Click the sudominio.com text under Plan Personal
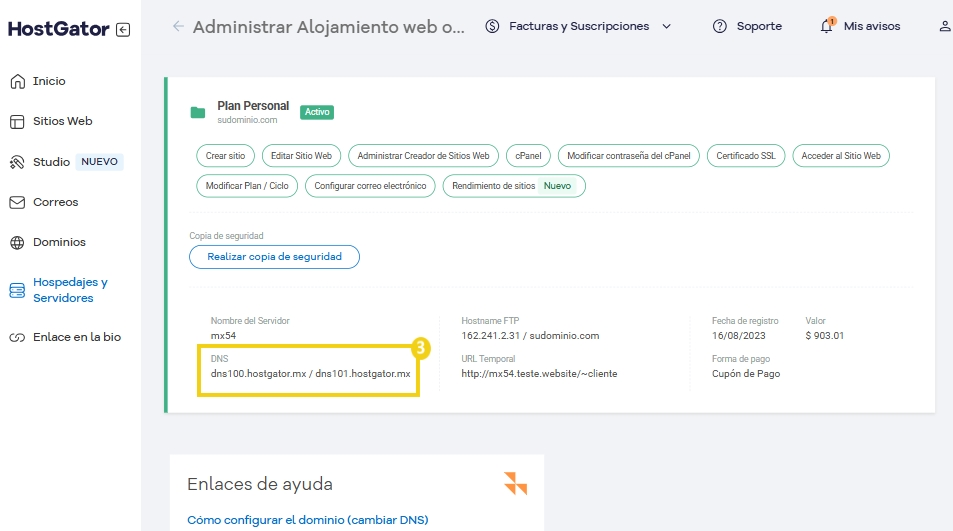The width and height of the screenshot is (953, 531). pos(247,120)
